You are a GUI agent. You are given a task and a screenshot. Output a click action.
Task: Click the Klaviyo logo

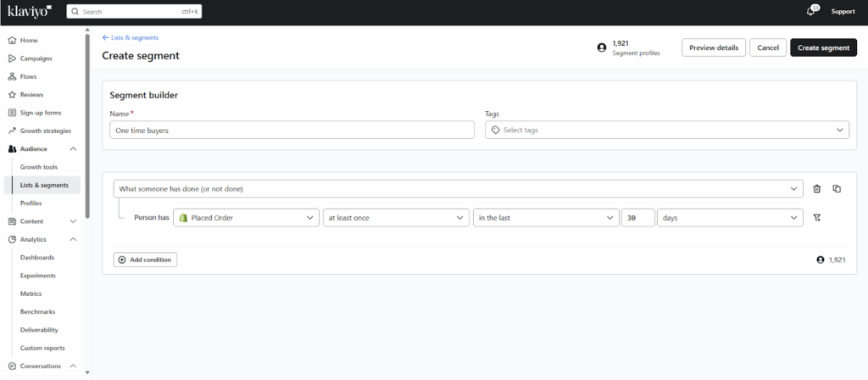click(x=30, y=11)
